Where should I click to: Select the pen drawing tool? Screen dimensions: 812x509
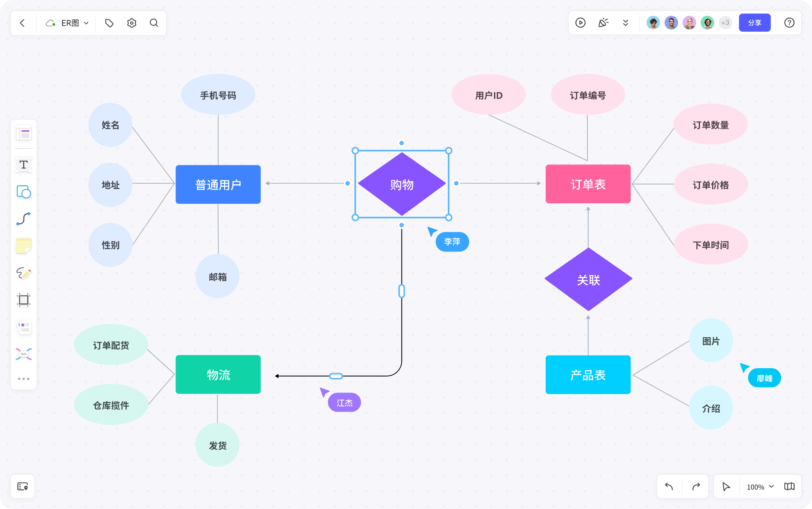(x=24, y=273)
